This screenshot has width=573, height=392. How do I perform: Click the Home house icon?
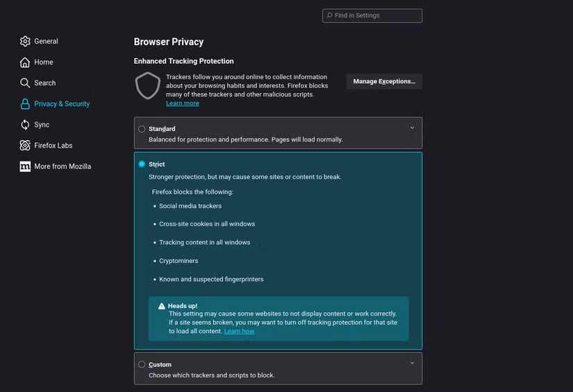pyautogui.click(x=25, y=62)
